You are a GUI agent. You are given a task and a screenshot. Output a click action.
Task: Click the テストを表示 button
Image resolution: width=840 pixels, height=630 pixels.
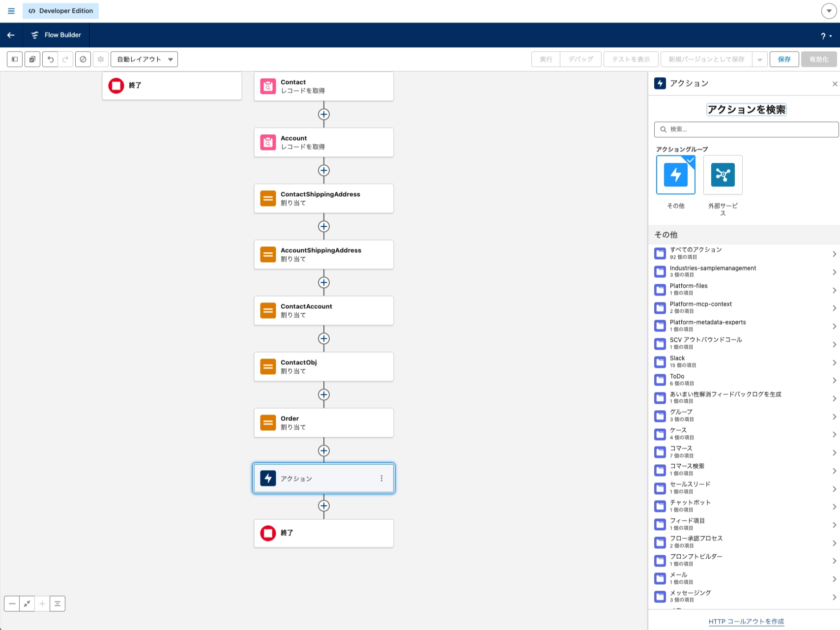click(631, 60)
